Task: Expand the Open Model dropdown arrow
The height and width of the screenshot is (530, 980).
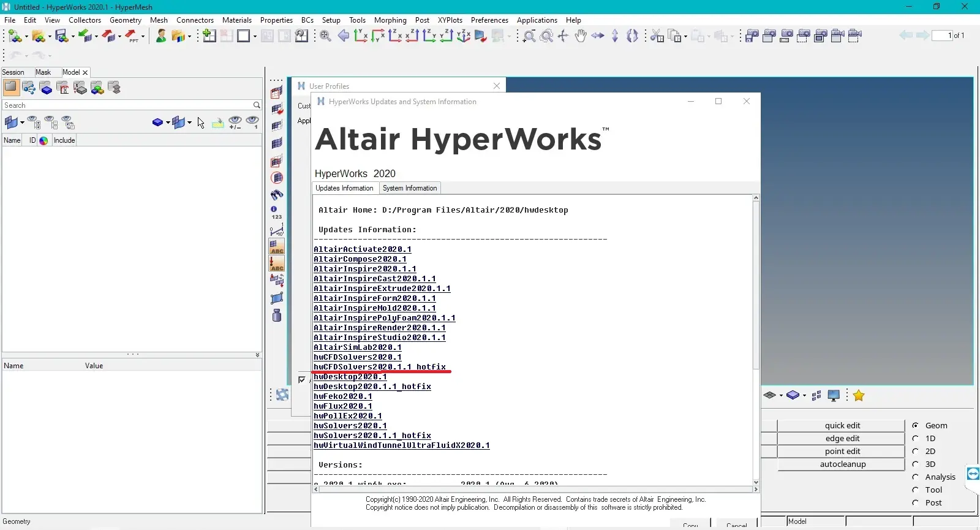Action: coord(50,37)
